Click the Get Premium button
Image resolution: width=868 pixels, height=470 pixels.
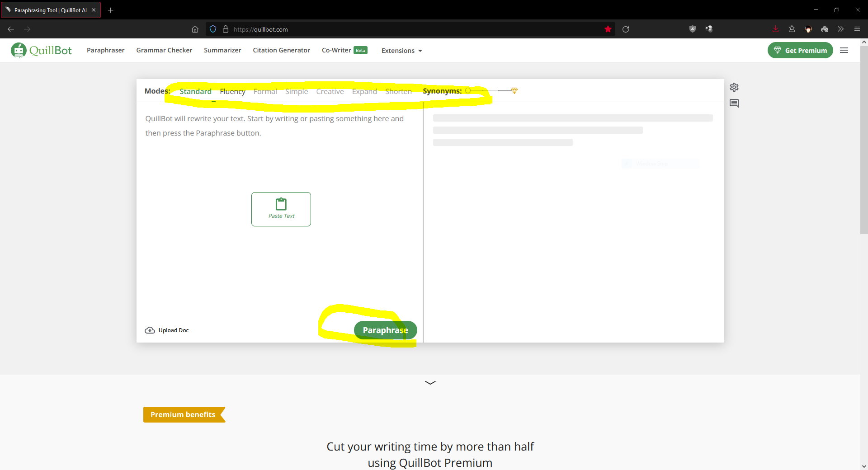pyautogui.click(x=800, y=50)
